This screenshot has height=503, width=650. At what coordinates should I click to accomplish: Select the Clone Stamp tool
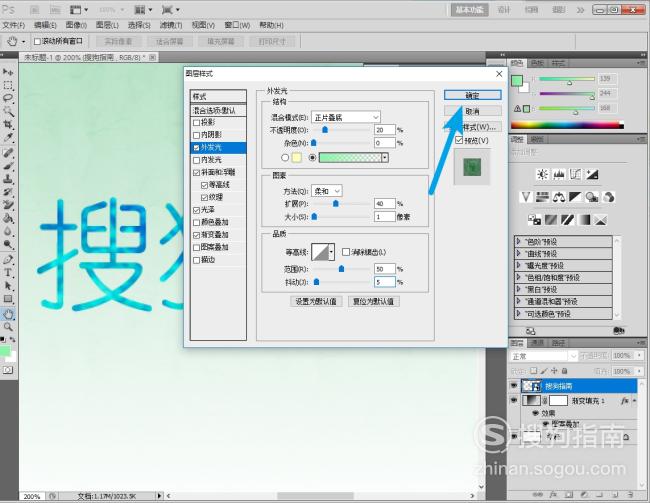point(8,179)
